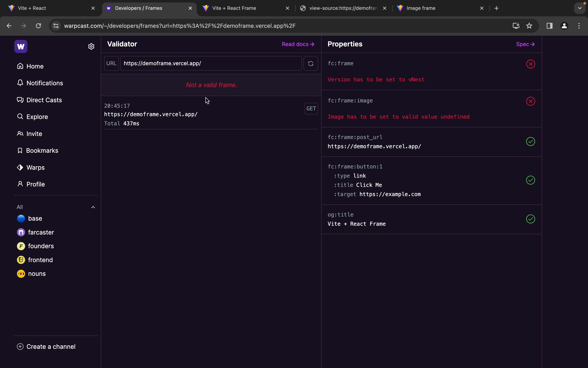This screenshot has width=588, height=368.
Task: Click the browser address bar URL
Action: coord(180,26)
